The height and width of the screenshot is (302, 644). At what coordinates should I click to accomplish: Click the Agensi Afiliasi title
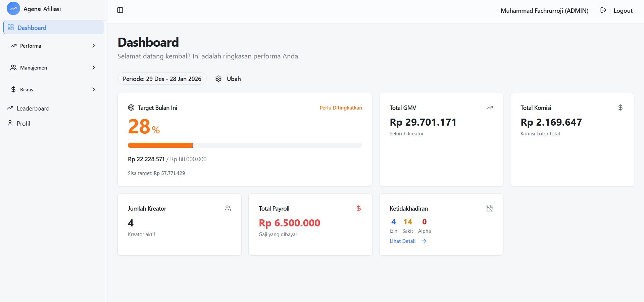click(42, 9)
